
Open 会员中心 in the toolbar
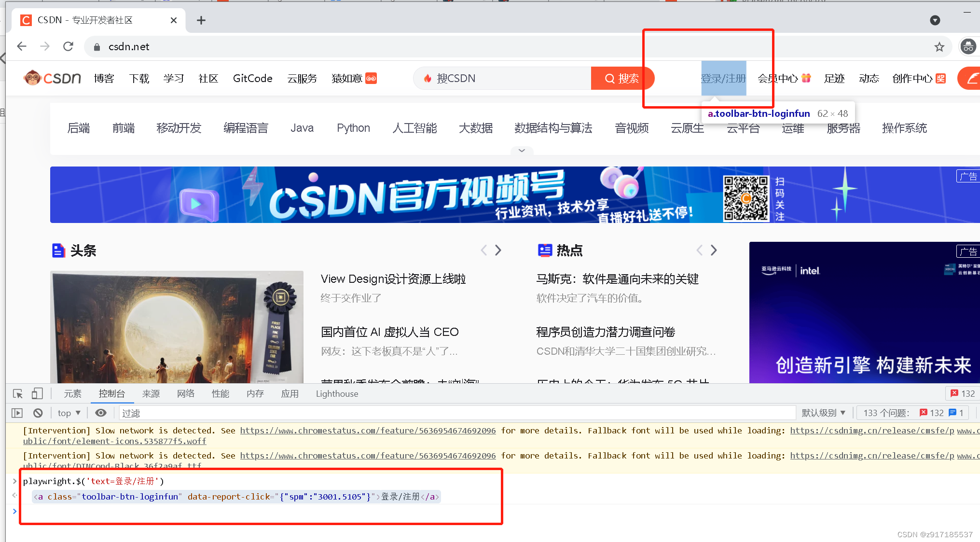coord(784,79)
